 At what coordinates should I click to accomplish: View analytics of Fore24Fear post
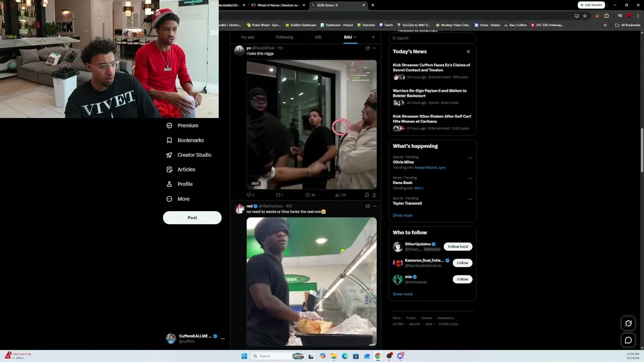[341, 195]
